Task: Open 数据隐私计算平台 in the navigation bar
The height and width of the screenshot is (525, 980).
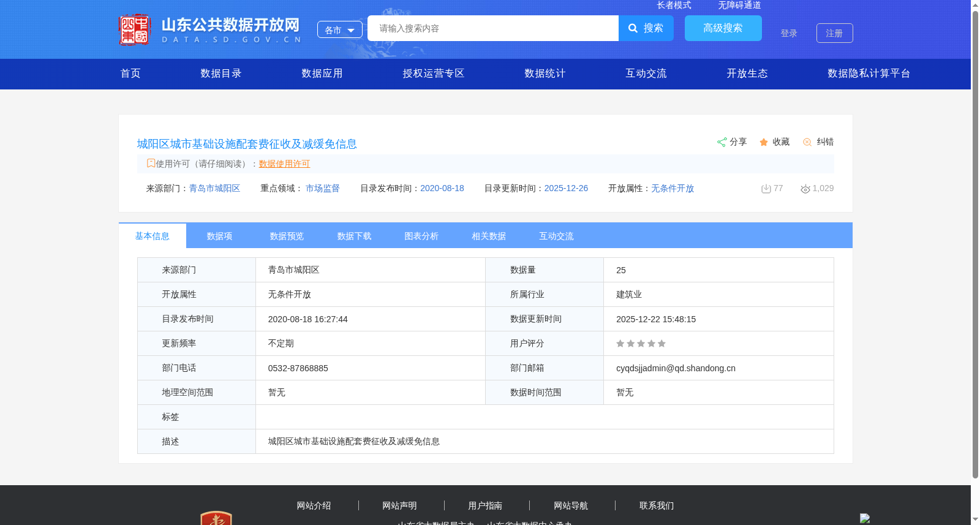Action: [x=869, y=74]
